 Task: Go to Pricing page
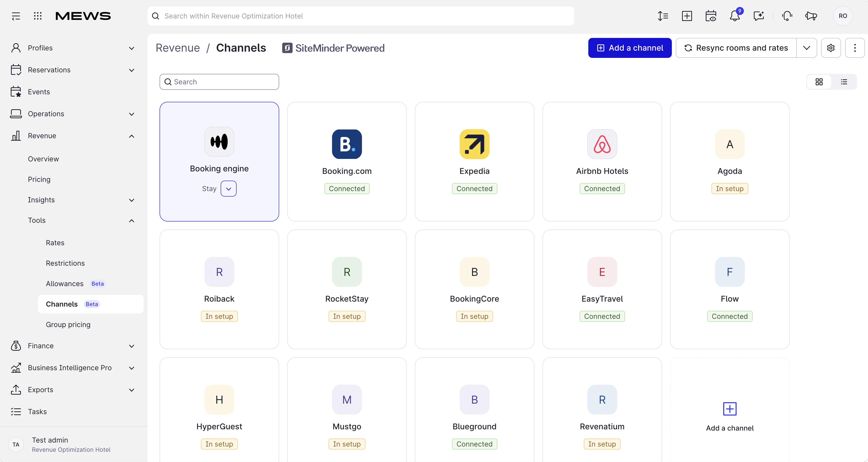click(39, 179)
